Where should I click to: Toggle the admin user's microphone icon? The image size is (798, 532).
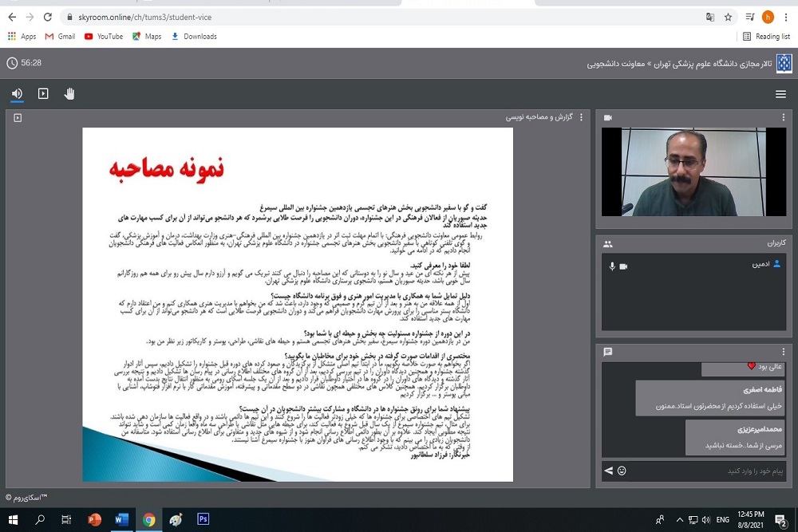click(x=613, y=266)
